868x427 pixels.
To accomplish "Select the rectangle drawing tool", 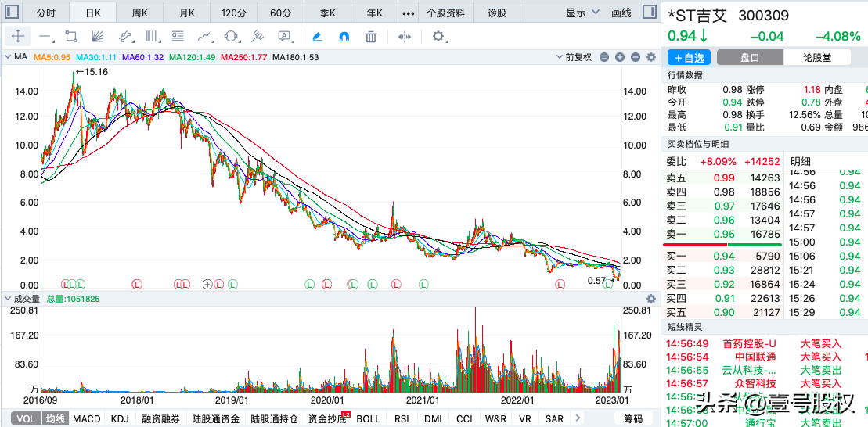I will point(71,37).
